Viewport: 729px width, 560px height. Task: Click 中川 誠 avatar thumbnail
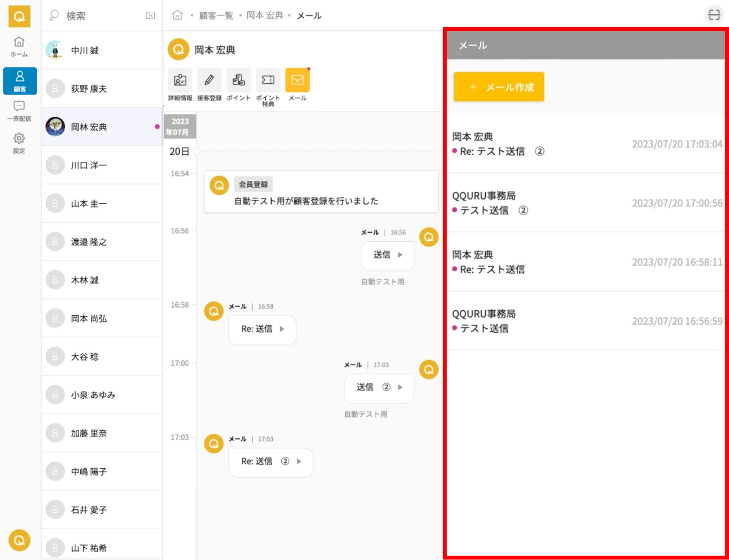55,50
